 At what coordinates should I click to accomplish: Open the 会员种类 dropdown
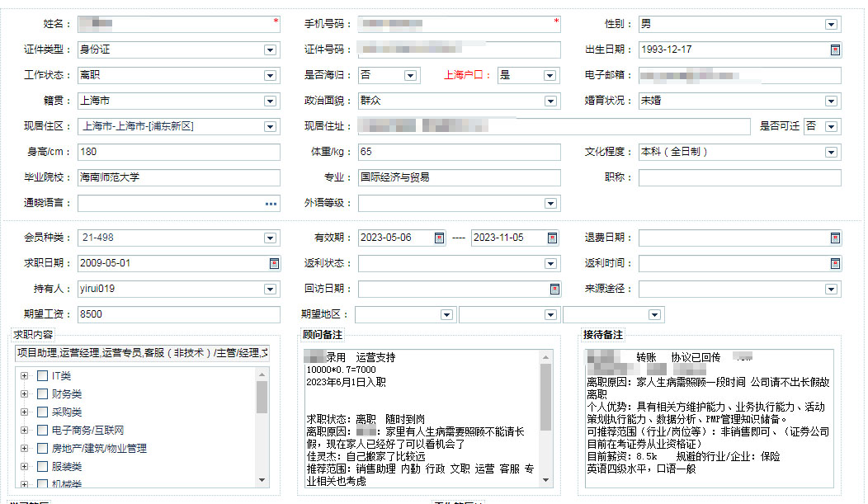click(x=270, y=238)
